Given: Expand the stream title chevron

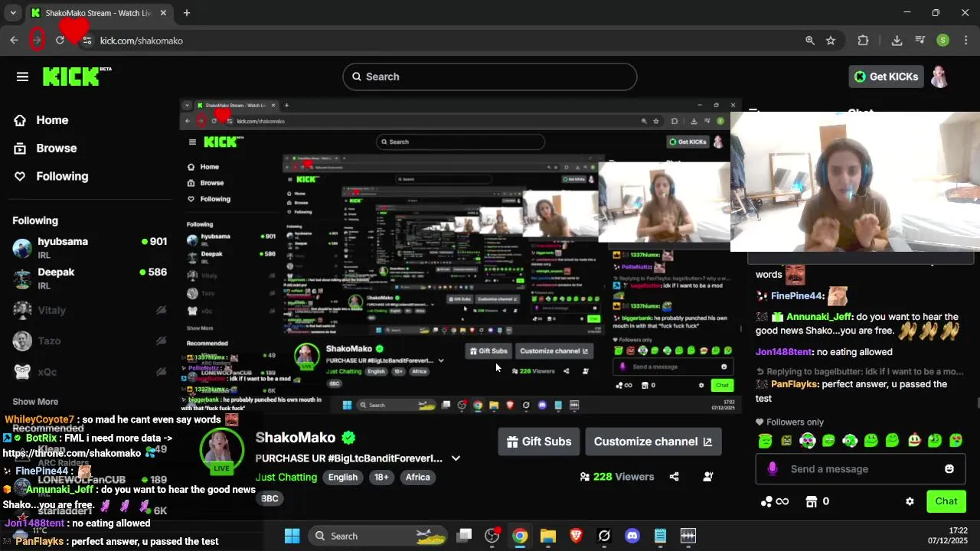Looking at the screenshot, I should pos(456,458).
